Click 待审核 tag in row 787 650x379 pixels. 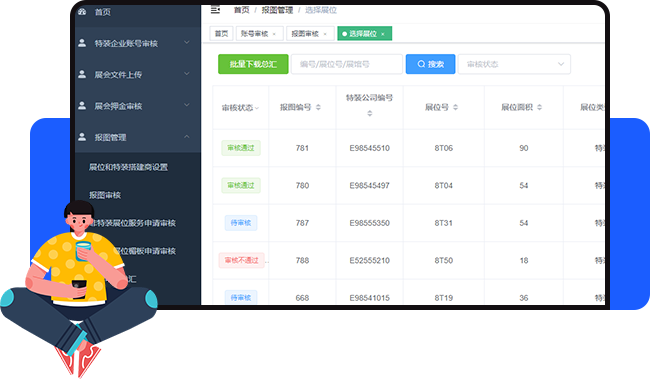click(x=241, y=223)
